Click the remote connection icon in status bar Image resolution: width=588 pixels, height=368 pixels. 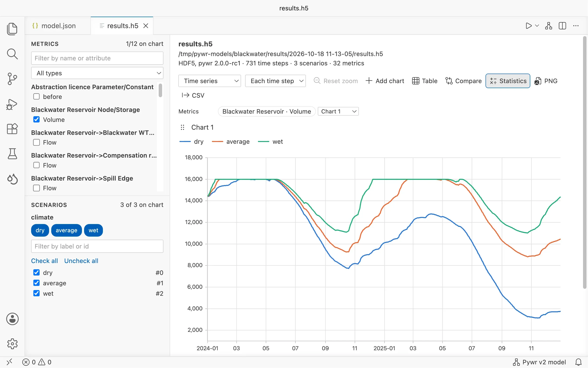click(x=9, y=362)
